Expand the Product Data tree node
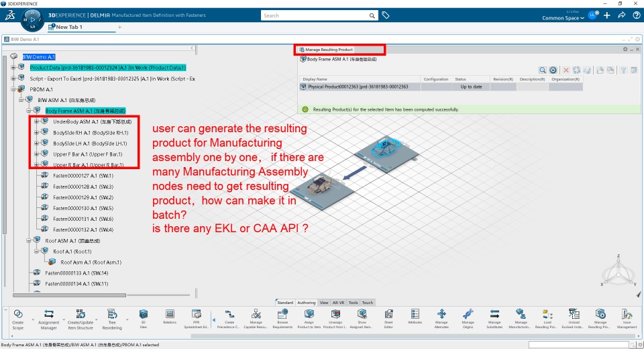This screenshot has width=644, height=349. 13,67
